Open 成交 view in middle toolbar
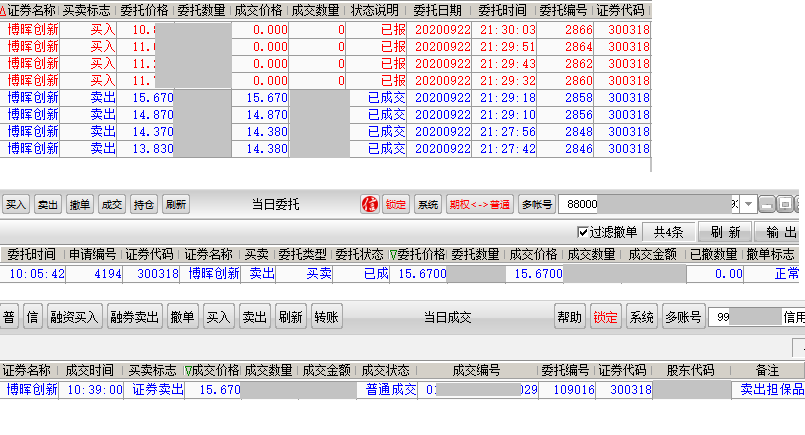Screen dimensions: 805x435 point(111,204)
